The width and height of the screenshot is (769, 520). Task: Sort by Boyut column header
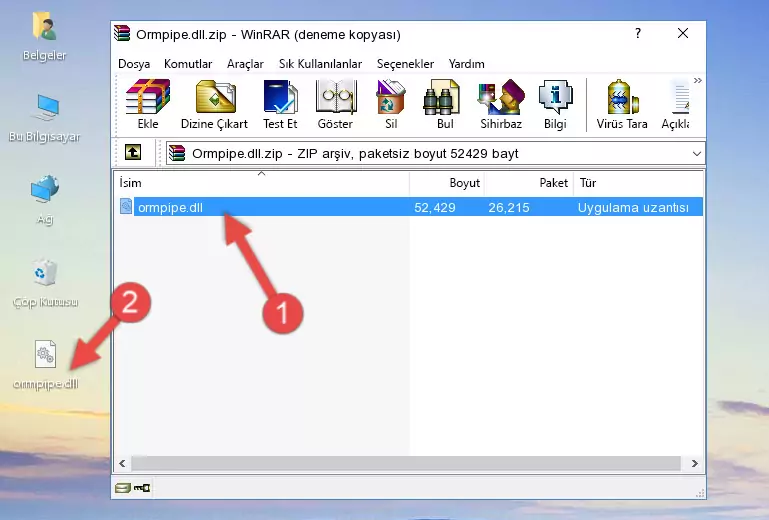click(447, 182)
